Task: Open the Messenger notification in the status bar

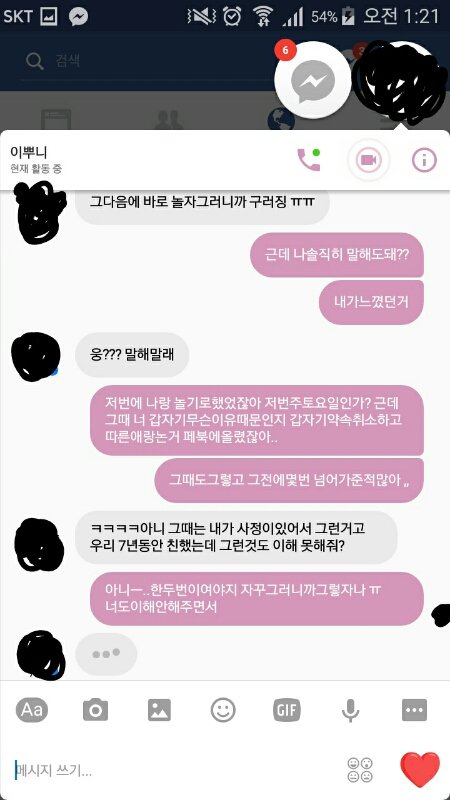Action: pos(78,17)
